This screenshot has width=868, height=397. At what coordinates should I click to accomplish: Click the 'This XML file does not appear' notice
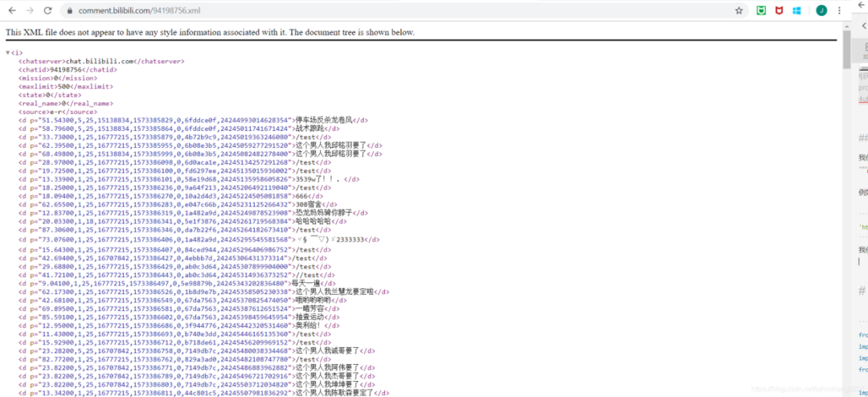[x=210, y=32]
